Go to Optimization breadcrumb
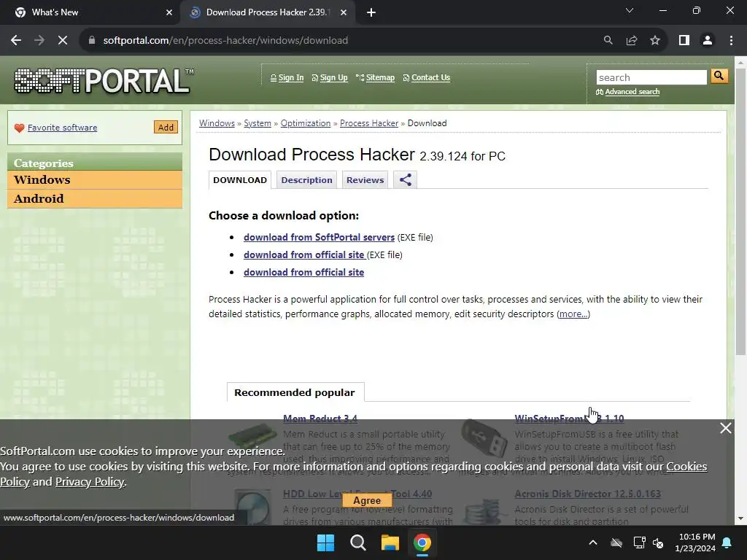 pos(306,123)
